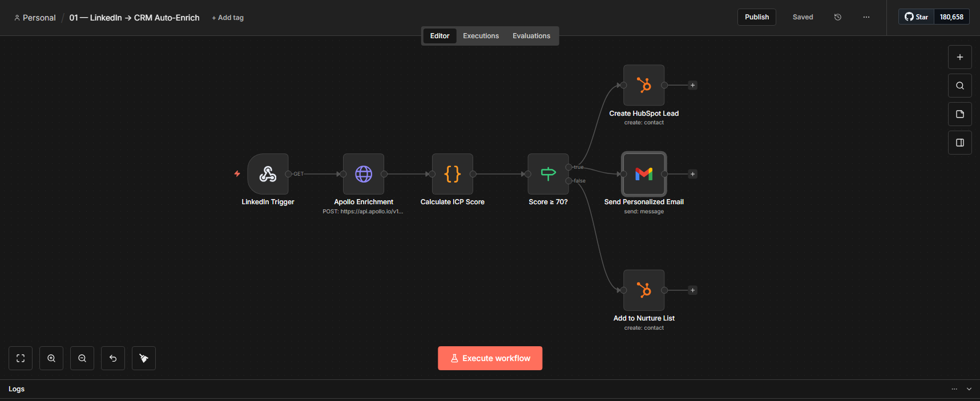Star the project on GitHub
The height and width of the screenshot is (401, 980).
coord(916,17)
